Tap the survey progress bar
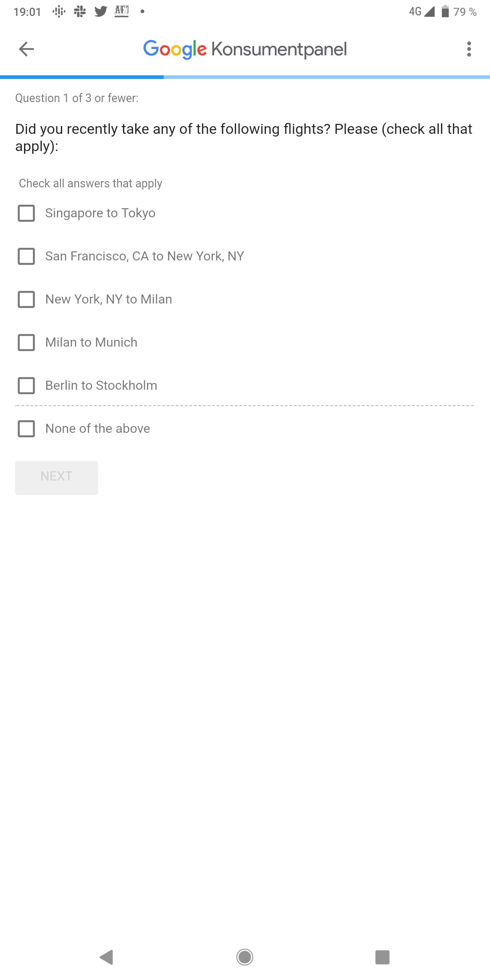Image resolution: width=490 pixels, height=980 pixels. [245, 77]
